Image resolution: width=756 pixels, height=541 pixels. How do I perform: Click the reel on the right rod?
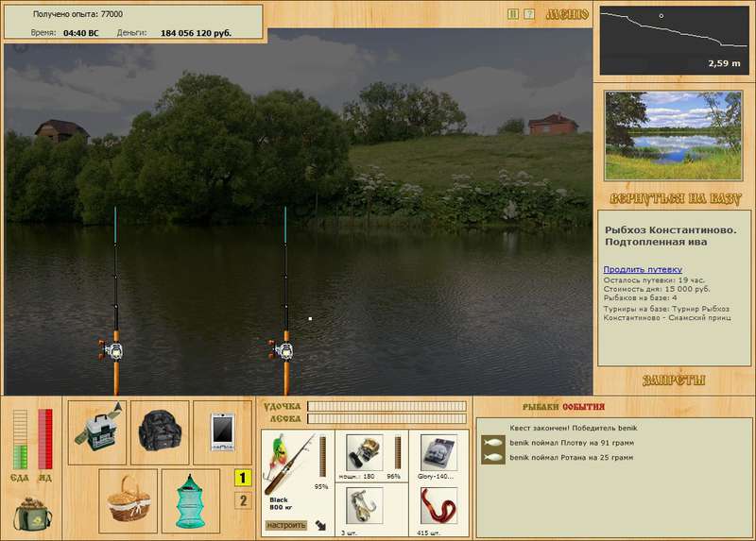pyautogui.click(x=281, y=350)
